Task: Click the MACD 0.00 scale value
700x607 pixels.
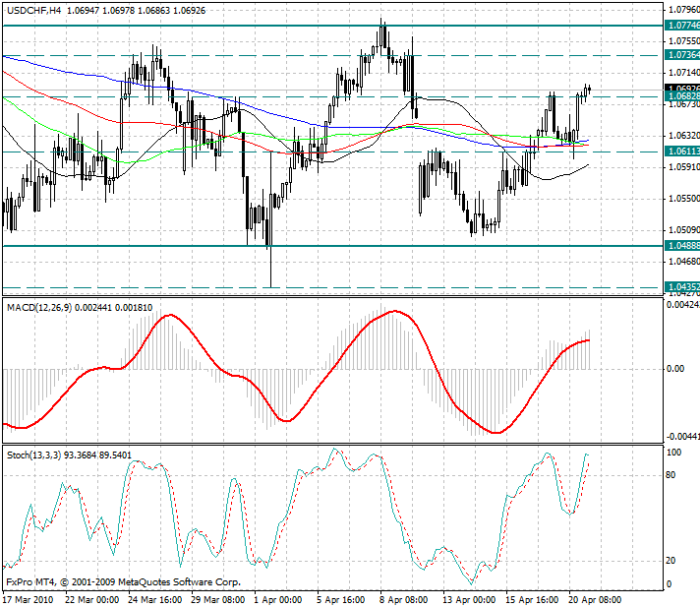Action: coord(676,369)
